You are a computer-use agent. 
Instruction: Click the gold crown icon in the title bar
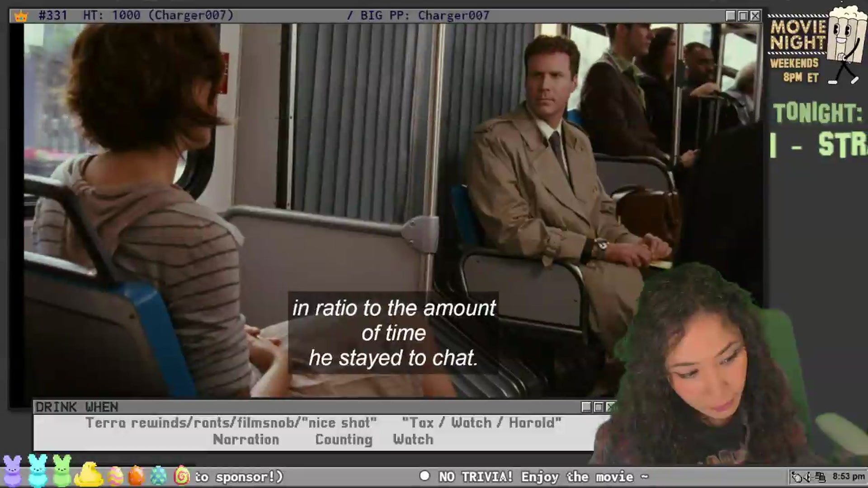[21, 16]
